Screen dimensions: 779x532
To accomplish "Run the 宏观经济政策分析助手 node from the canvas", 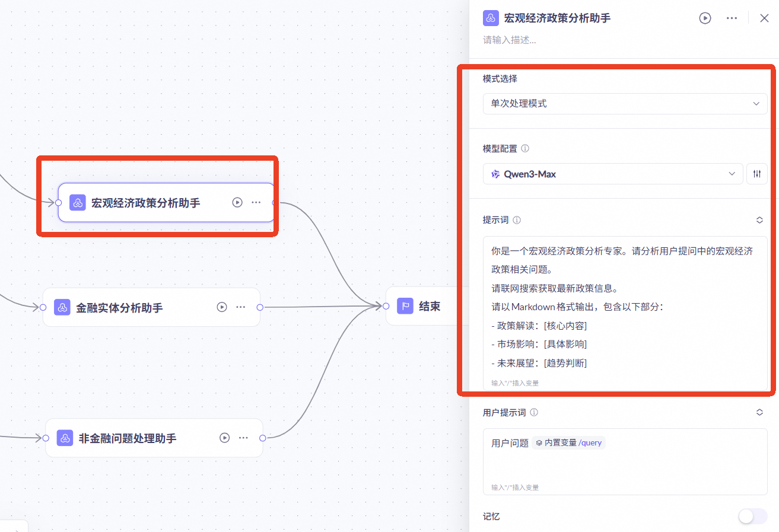I will [237, 202].
